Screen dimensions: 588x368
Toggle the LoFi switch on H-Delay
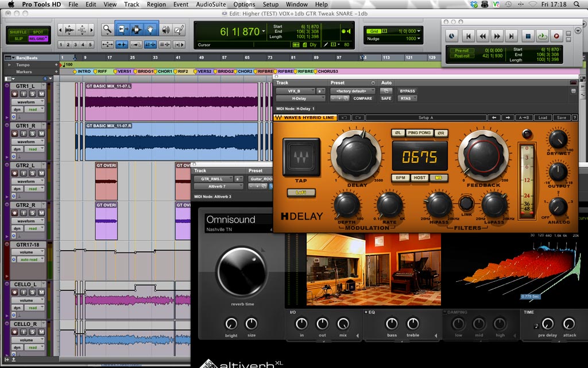tap(301, 193)
